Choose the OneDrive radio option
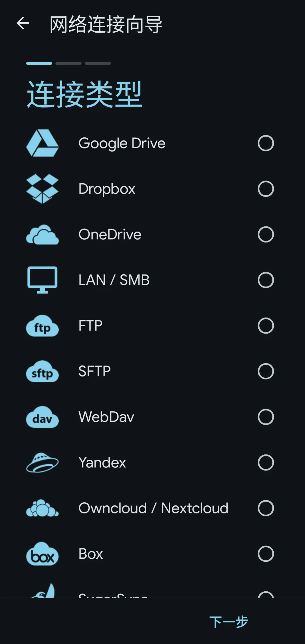The height and width of the screenshot is (644, 305). coord(266,234)
